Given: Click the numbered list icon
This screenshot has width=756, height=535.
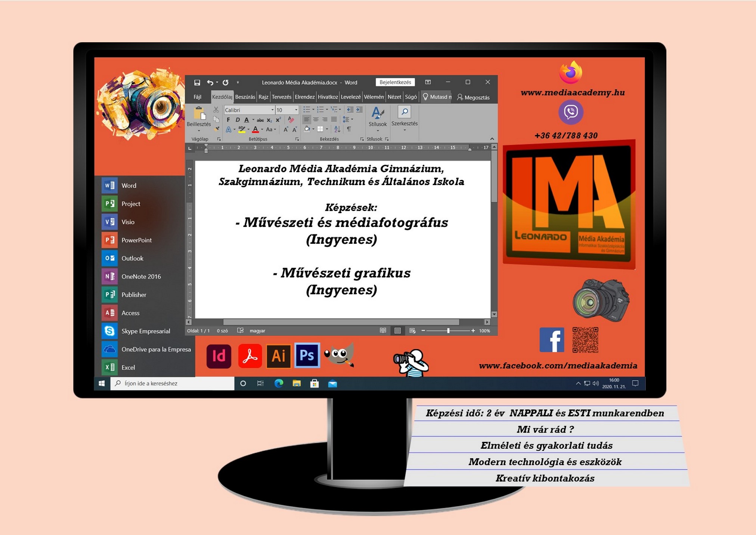Looking at the screenshot, I should click(320, 110).
